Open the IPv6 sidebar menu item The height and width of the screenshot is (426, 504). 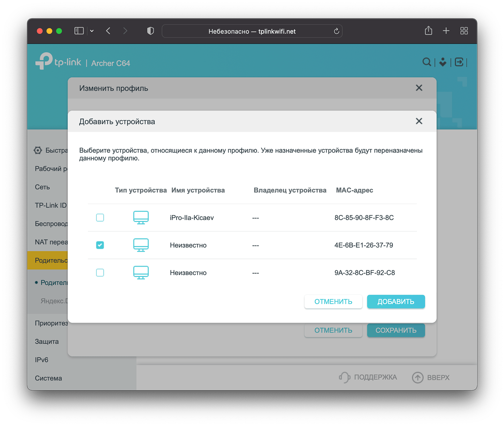point(42,360)
